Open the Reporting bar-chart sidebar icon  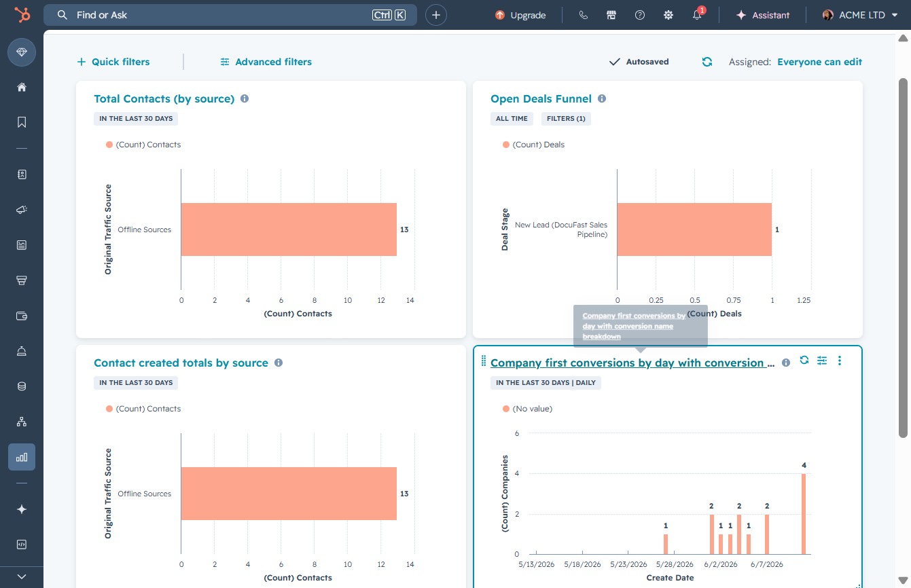coord(22,457)
